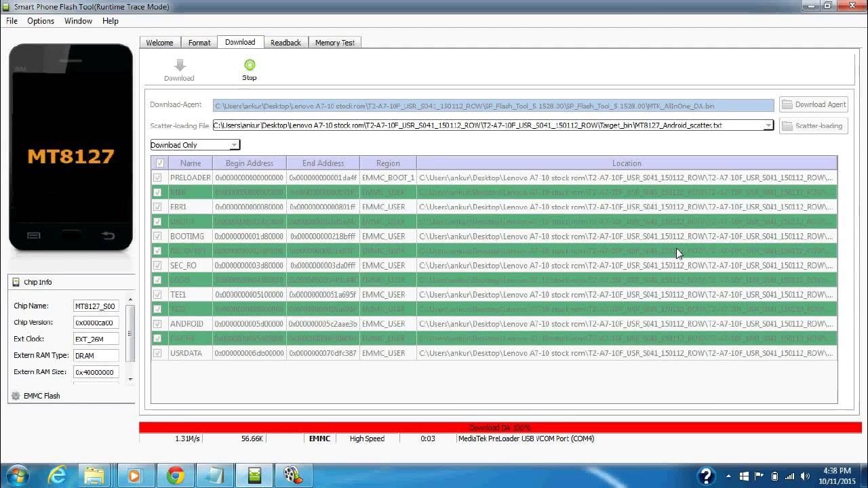Image resolution: width=868 pixels, height=488 pixels.
Task: Click the EMMC_BOOT_1 region cell
Action: coord(388,178)
